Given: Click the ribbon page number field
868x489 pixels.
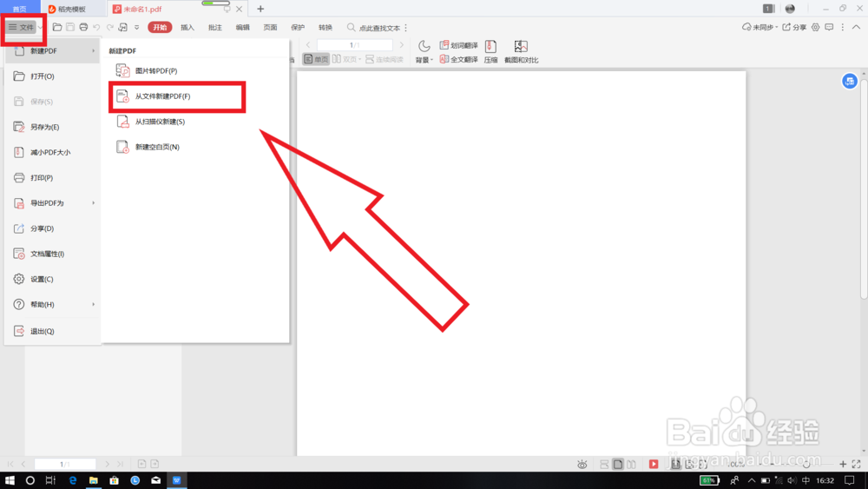Looking at the screenshot, I should (x=355, y=45).
